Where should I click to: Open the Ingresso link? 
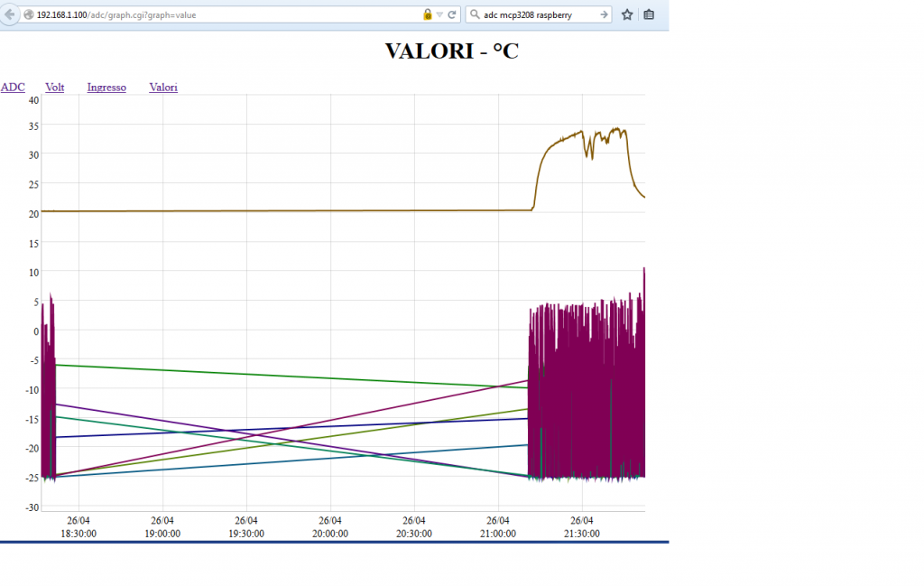click(x=106, y=87)
